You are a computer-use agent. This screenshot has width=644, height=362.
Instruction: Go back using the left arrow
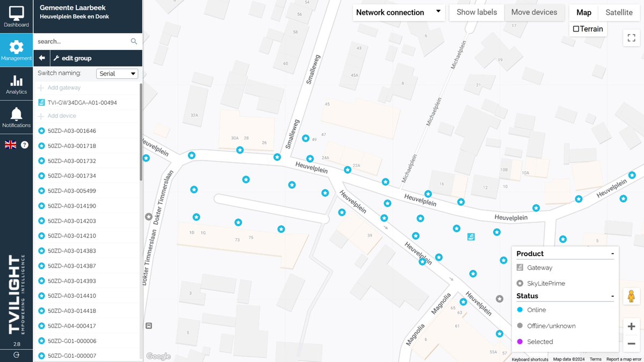[x=42, y=58]
